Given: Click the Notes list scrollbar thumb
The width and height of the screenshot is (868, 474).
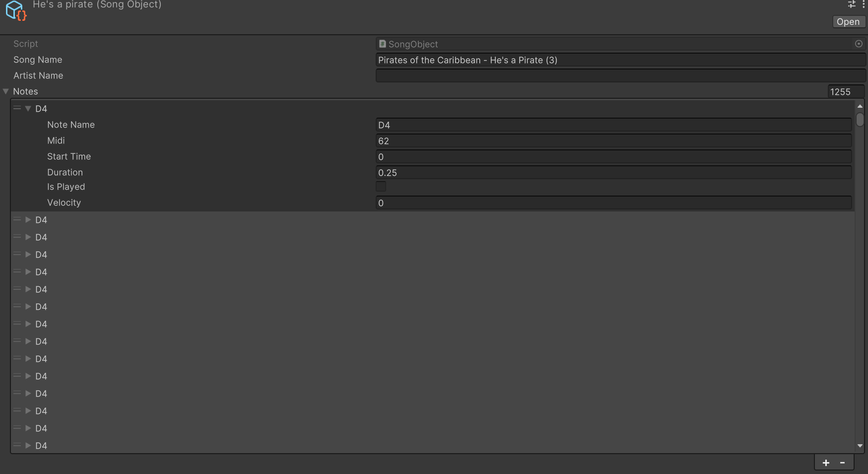Looking at the screenshot, I should [860, 120].
